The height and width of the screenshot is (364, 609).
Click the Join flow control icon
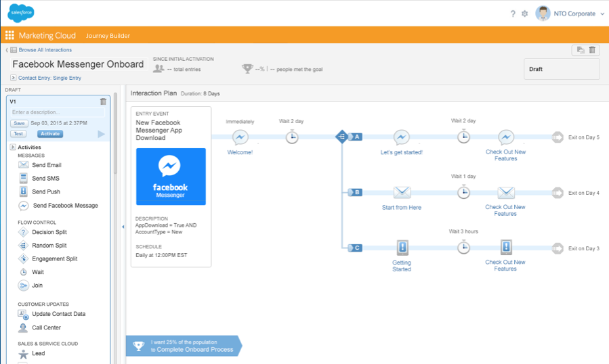[23, 286]
